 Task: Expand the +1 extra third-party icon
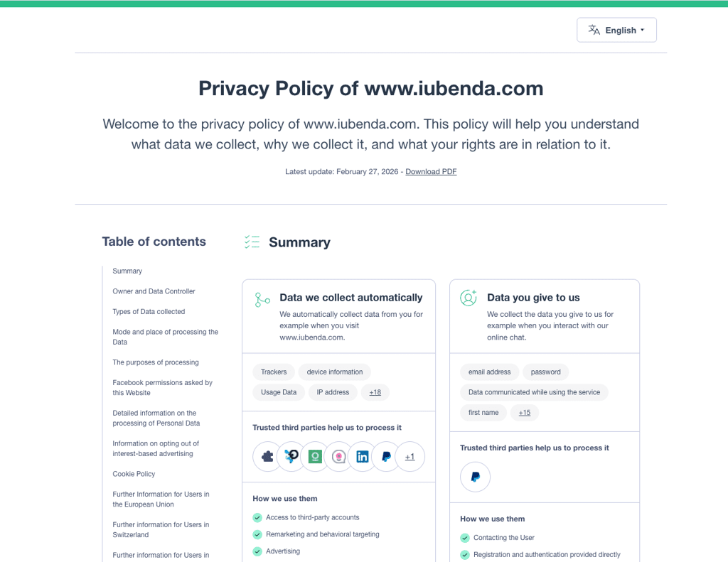410,457
